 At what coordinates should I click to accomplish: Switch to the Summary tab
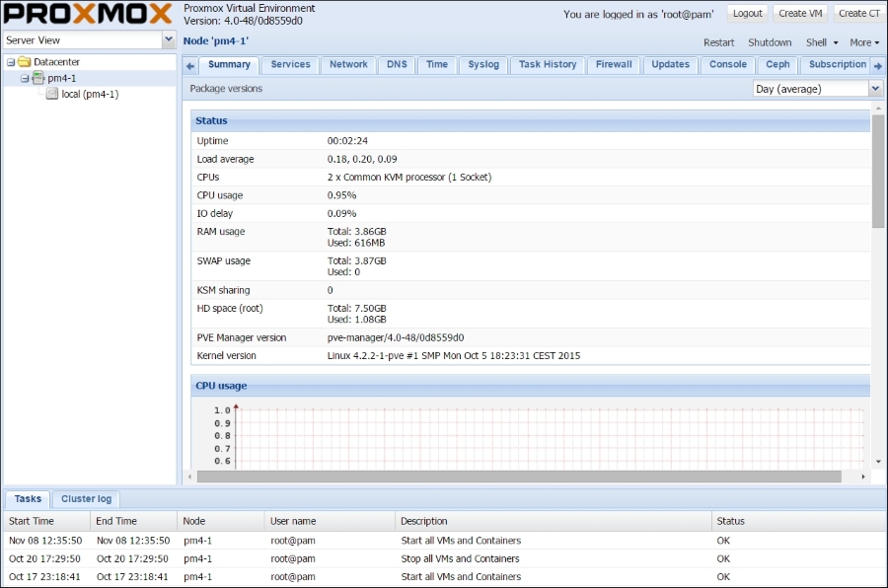point(229,64)
